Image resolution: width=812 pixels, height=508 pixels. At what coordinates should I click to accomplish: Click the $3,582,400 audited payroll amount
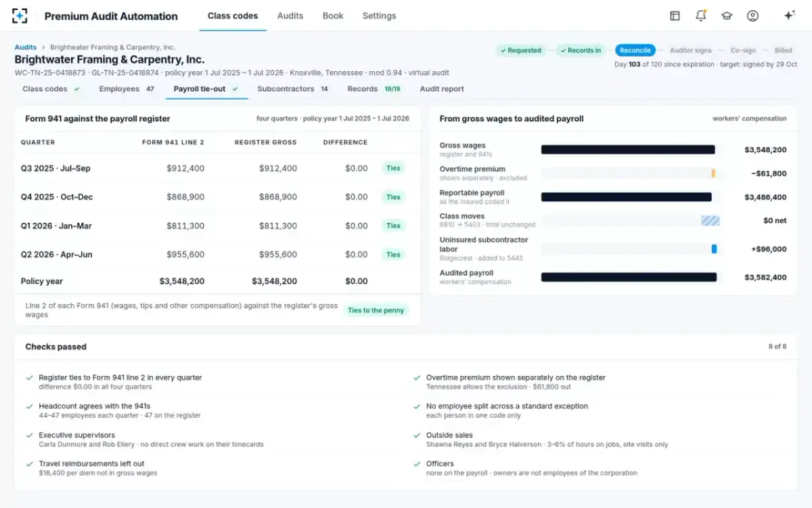pyautogui.click(x=765, y=277)
